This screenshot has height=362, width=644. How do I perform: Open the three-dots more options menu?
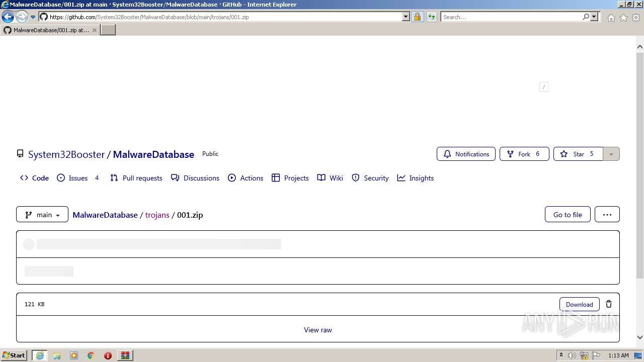[607, 215]
